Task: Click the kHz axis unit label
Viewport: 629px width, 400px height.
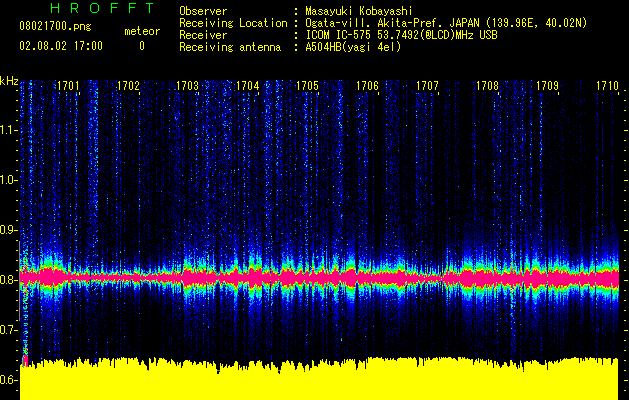Action: [x=9, y=81]
